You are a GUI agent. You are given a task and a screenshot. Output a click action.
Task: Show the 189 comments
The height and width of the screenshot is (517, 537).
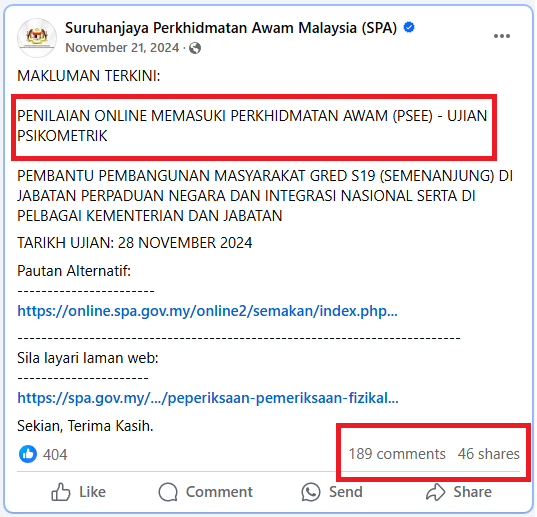click(397, 454)
